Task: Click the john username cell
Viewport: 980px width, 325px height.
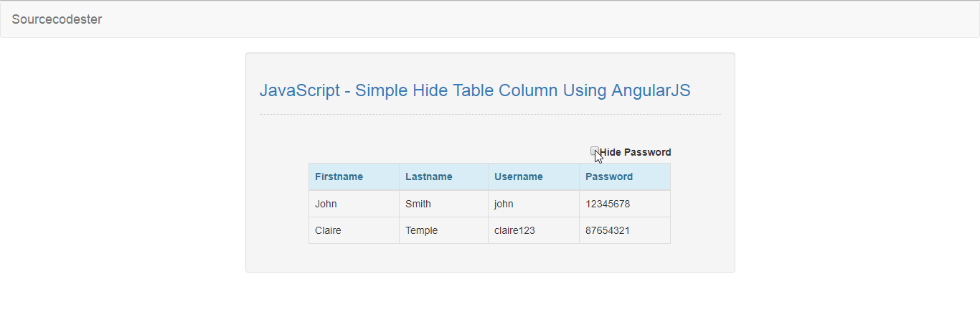Action: coord(534,204)
